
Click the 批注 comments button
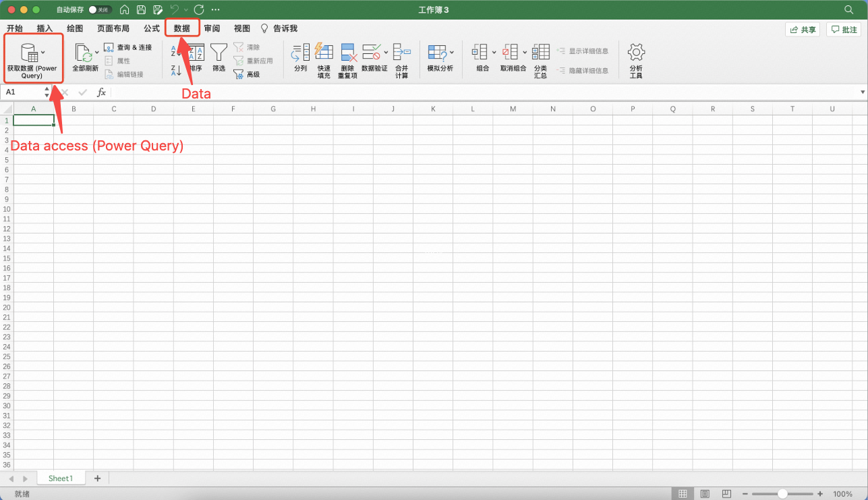[x=844, y=30]
